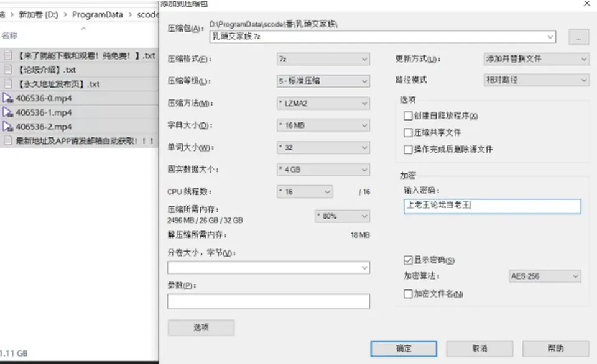Click the archive name field 乳頭交家族.7z

point(382,37)
